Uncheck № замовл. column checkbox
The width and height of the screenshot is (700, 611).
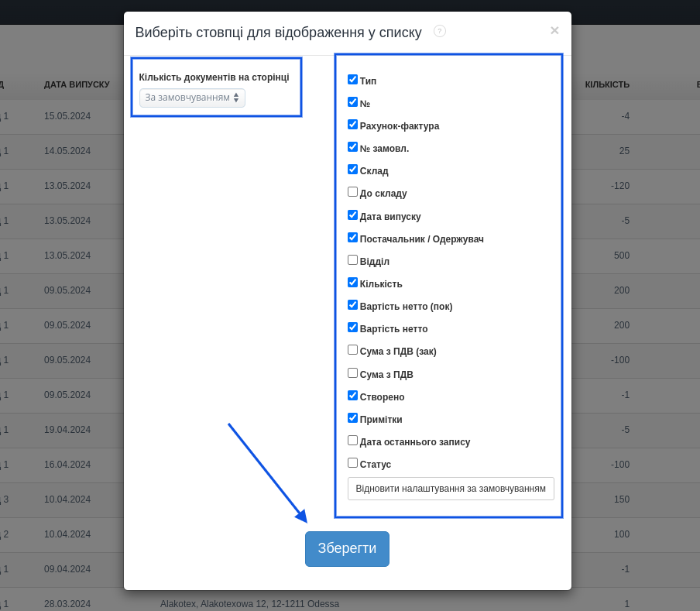pyautogui.click(x=352, y=147)
